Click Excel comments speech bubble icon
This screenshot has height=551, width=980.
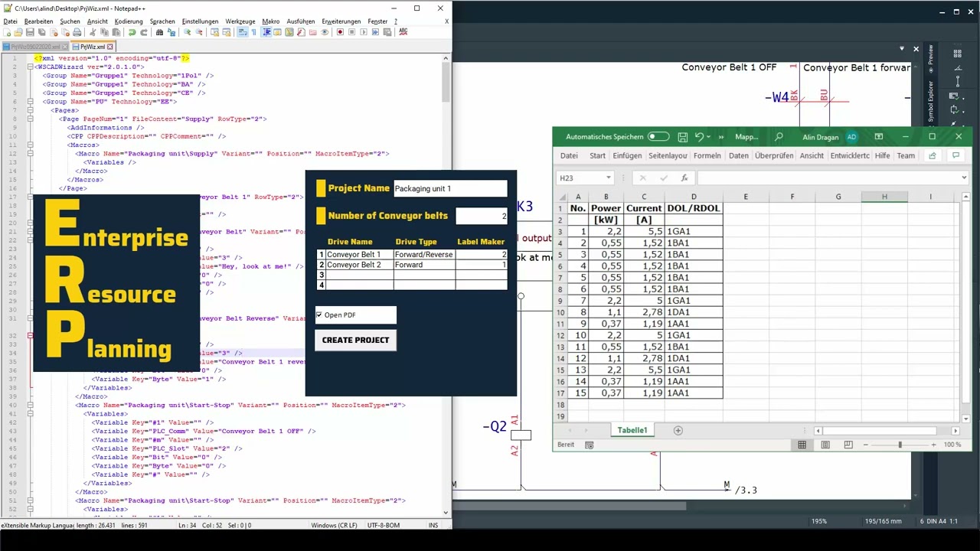click(x=955, y=155)
